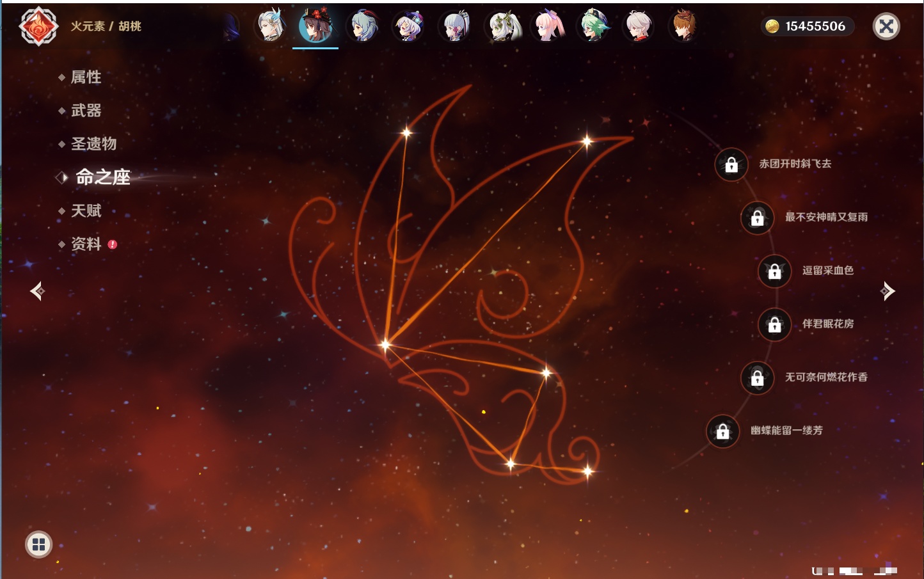Select the 天赋 talents tab

[x=86, y=210]
